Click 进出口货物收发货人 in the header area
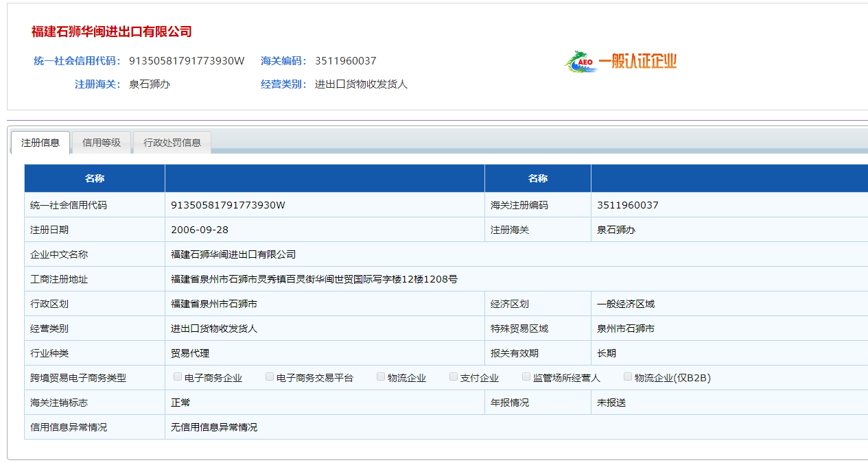 click(x=362, y=84)
